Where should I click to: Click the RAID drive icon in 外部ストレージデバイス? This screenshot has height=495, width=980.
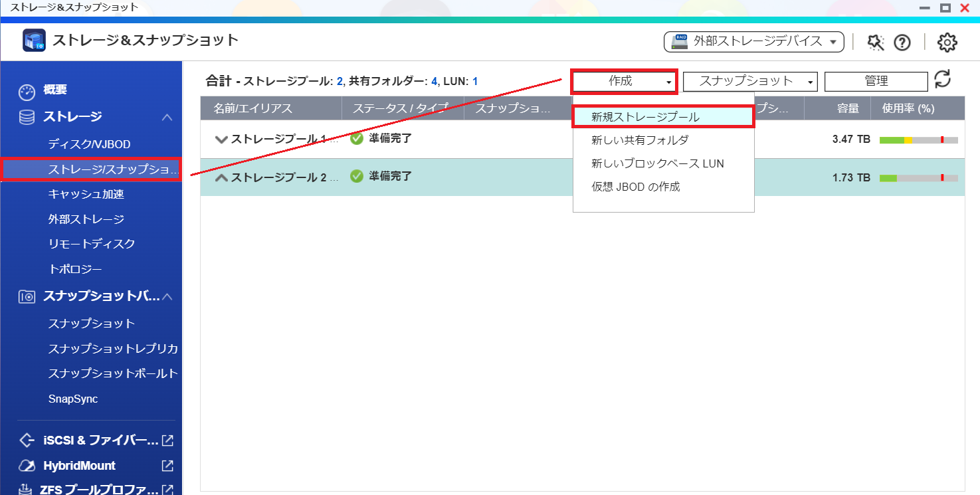679,42
